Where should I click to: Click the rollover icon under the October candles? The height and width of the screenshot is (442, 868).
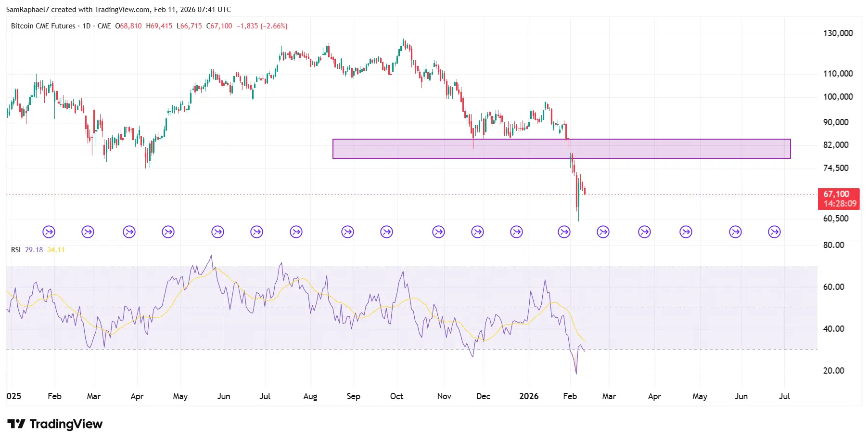click(x=386, y=232)
